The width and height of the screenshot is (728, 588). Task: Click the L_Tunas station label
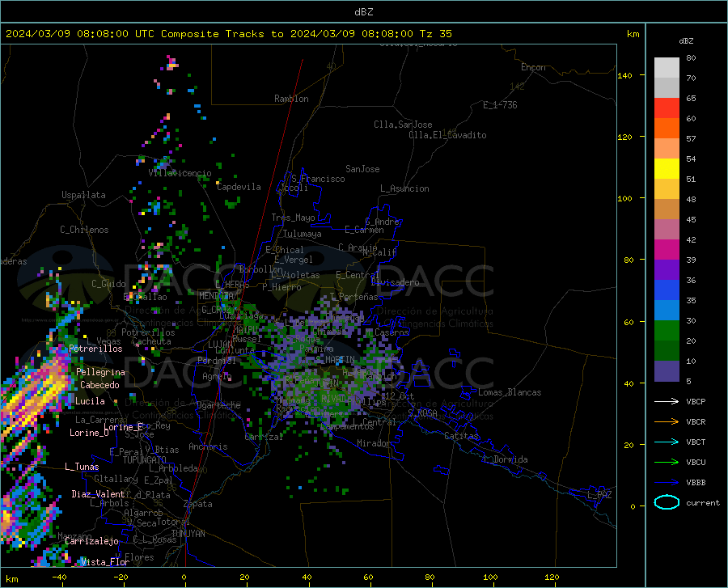82,467
